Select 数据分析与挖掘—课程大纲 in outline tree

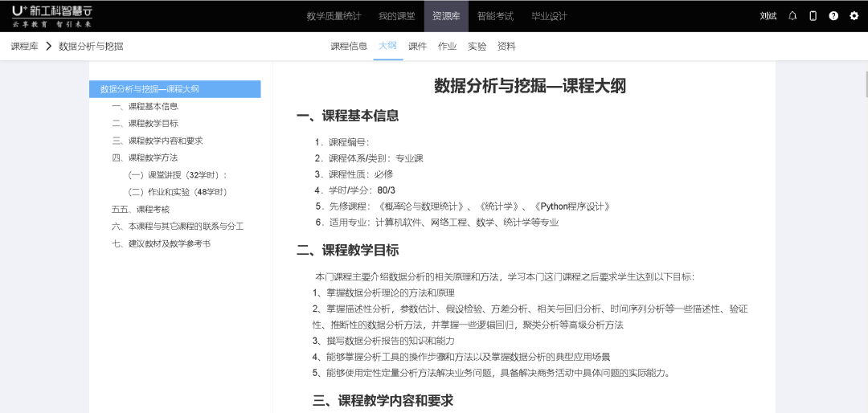[175, 89]
